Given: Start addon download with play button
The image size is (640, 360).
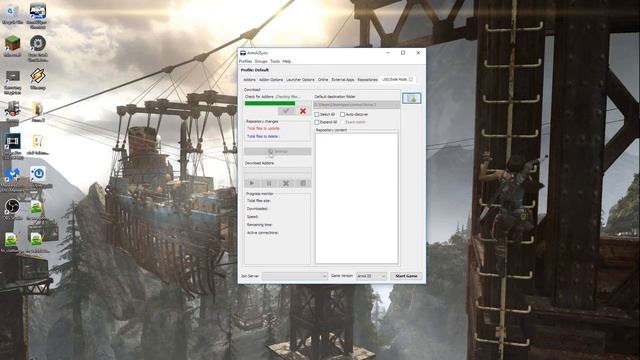Looking at the screenshot, I should (x=252, y=183).
